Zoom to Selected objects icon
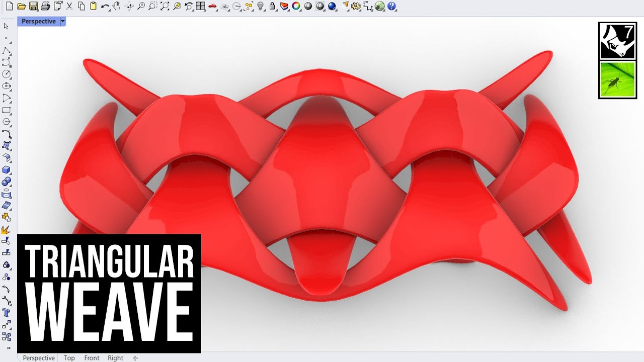This screenshot has height=362, width=644. pos(177,6)
